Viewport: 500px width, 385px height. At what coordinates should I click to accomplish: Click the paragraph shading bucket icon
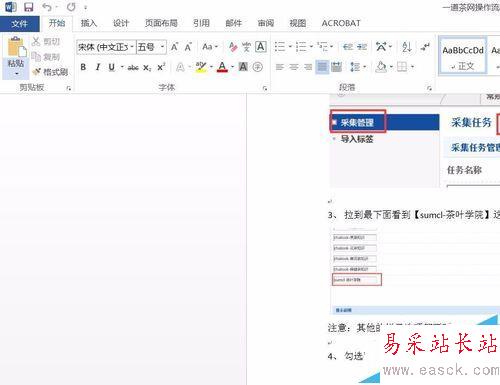coord(381,67)
